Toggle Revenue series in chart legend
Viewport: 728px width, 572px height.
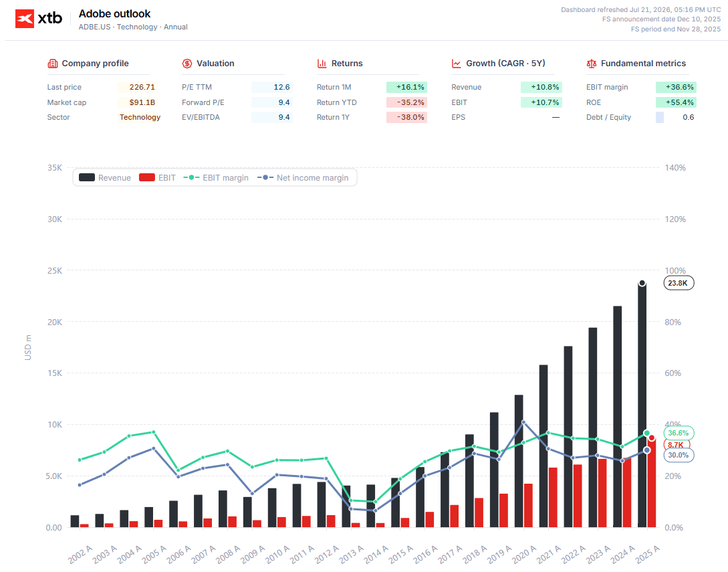(105, 177)
